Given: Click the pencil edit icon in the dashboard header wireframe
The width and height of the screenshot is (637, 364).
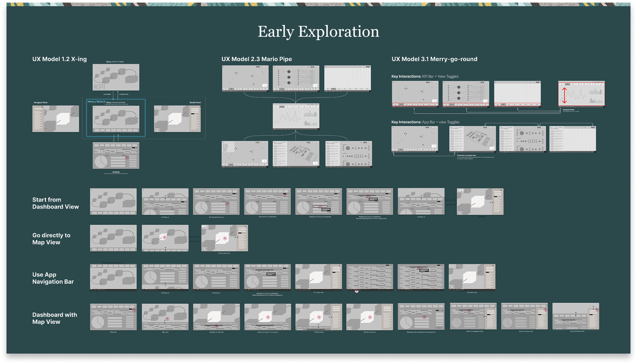Looking at the screenshot, I should click(137, 148).
